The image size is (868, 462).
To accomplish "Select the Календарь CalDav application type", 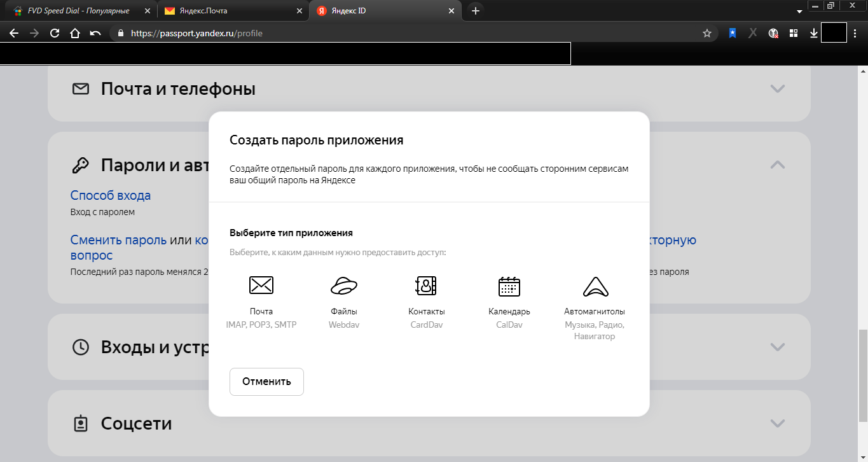I will (509, 299).
